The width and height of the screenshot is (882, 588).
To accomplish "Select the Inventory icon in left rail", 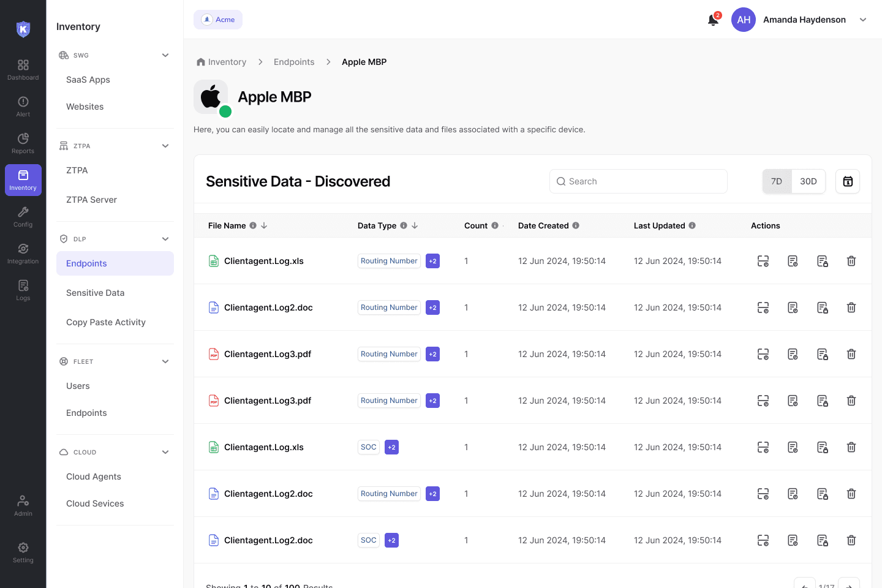I will (x=23, y=180).
